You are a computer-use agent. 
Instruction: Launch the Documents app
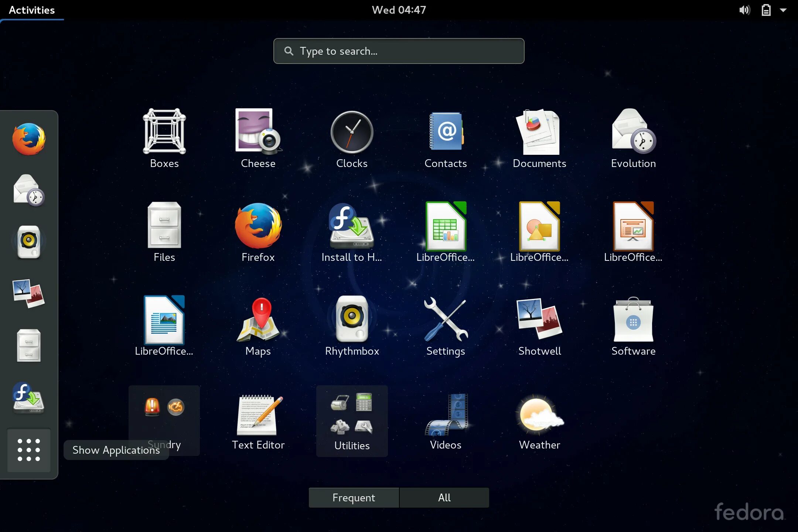click(x=540, y=139)
